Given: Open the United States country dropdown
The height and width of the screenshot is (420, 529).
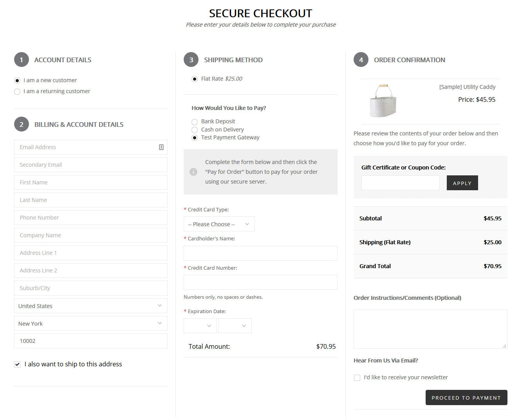Looking at the screenshot, I should 90,306.
